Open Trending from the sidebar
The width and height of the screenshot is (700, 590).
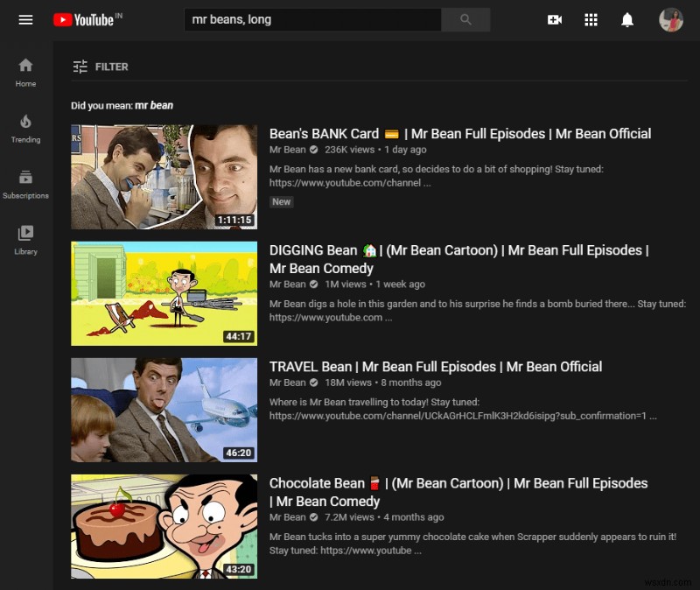[x=25, y=128]
